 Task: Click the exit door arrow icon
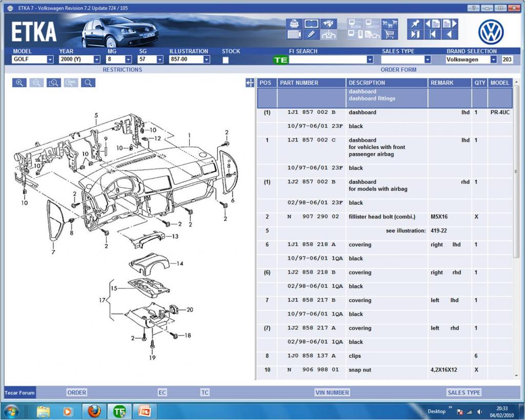pyautogui.click(x=415, y=34)
